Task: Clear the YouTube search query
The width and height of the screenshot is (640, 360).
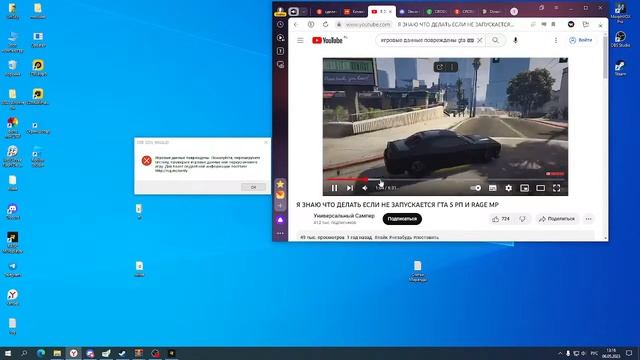Action: pos(480,40)
